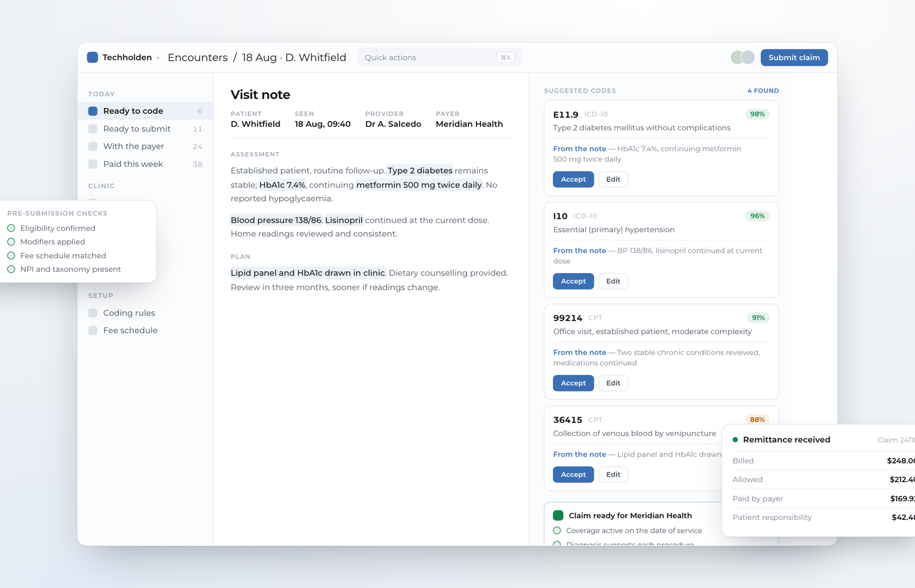This screenshot has height=588, width=915.
Task: Click the Techholden logo square
Action: click(93, 57)
